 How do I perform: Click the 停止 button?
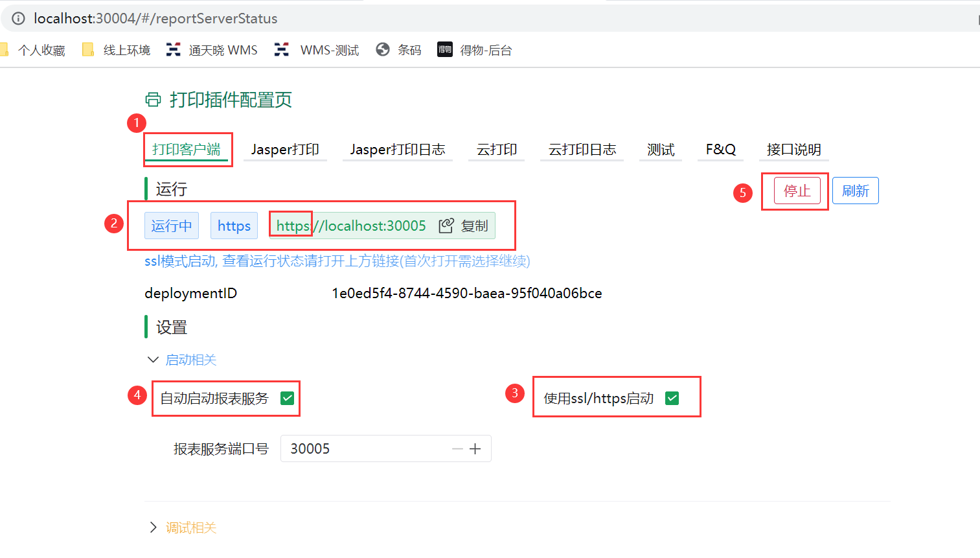(797, 191)
